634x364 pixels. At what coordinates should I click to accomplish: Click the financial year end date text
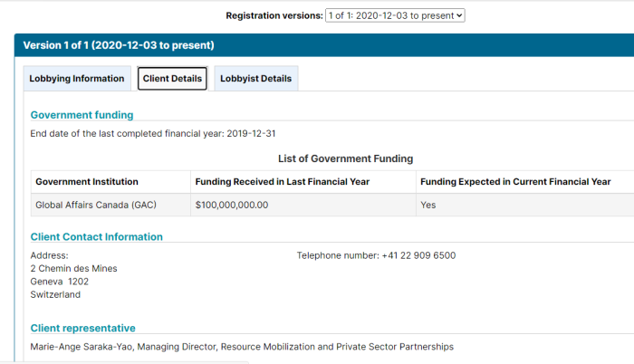click(x=153, y=133)
